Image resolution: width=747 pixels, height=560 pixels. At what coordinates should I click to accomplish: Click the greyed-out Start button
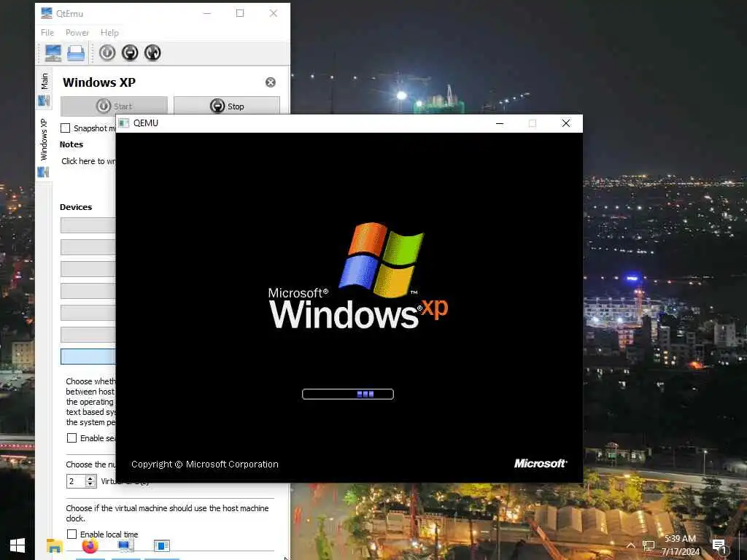(114, 106)
